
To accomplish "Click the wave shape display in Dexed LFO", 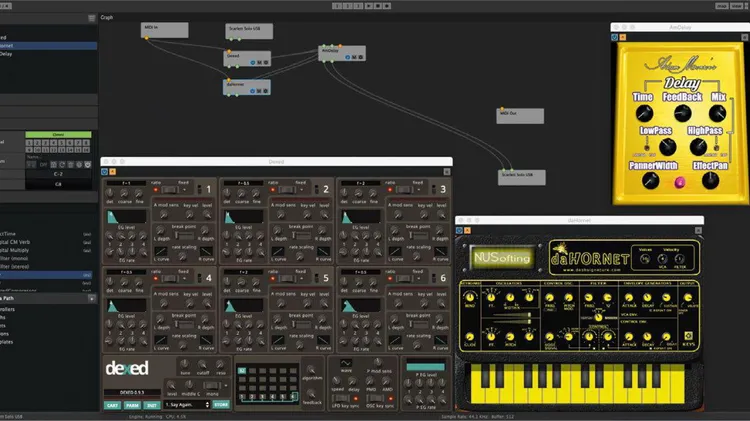I will (346, 363).
